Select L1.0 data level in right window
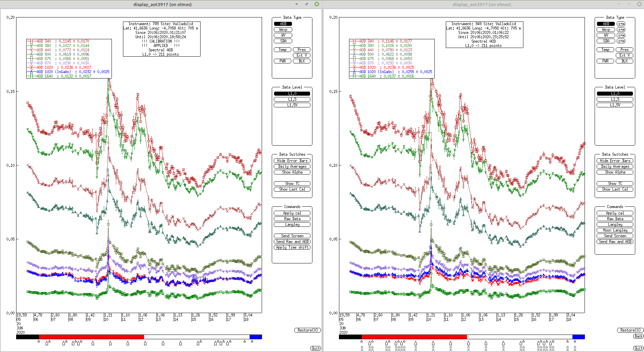644x352 pixels. coord(615,94)
